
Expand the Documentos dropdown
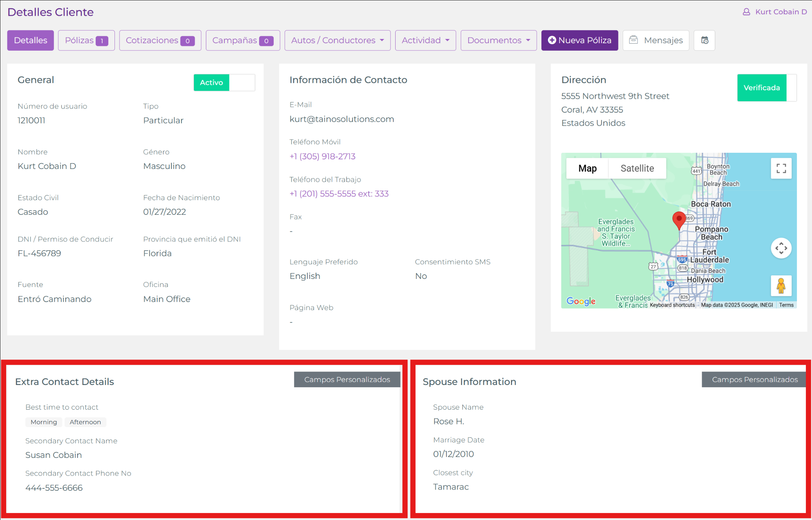[498, 40]
